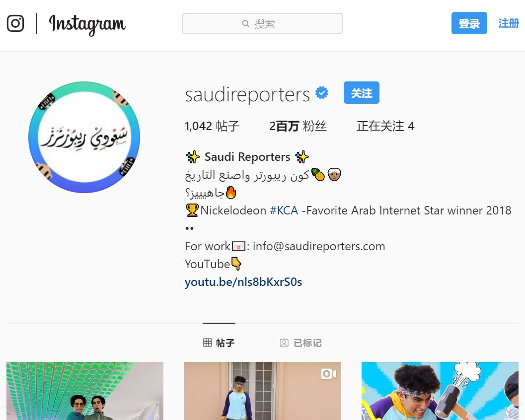Click the video camera icon on middle post
Image resolution: width=525 pixels, height=420 pixels.
(328, 374)
